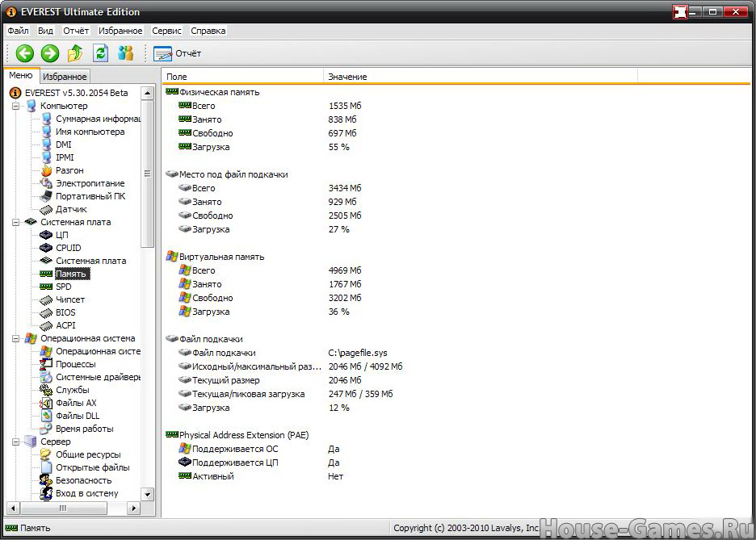This screenshot has width=756, height=540.
Task: Go forward with the green right arrow
Action: click(x=49, y=53)
